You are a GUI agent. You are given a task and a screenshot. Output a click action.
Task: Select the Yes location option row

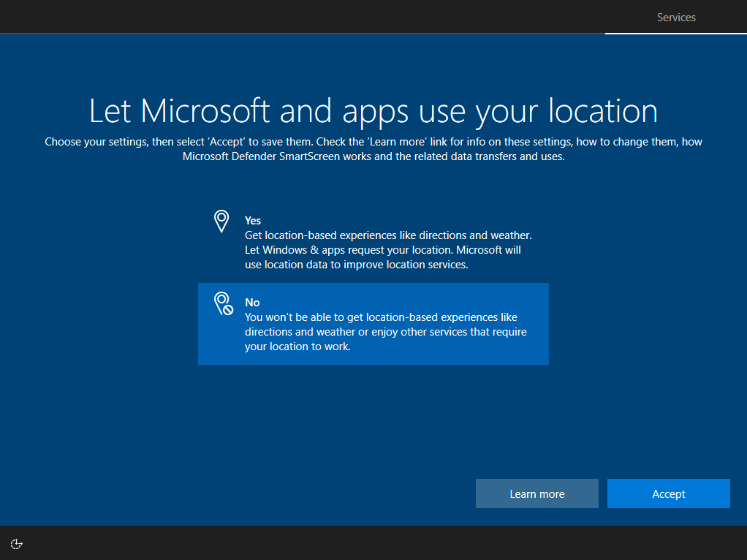pos(373,241)
